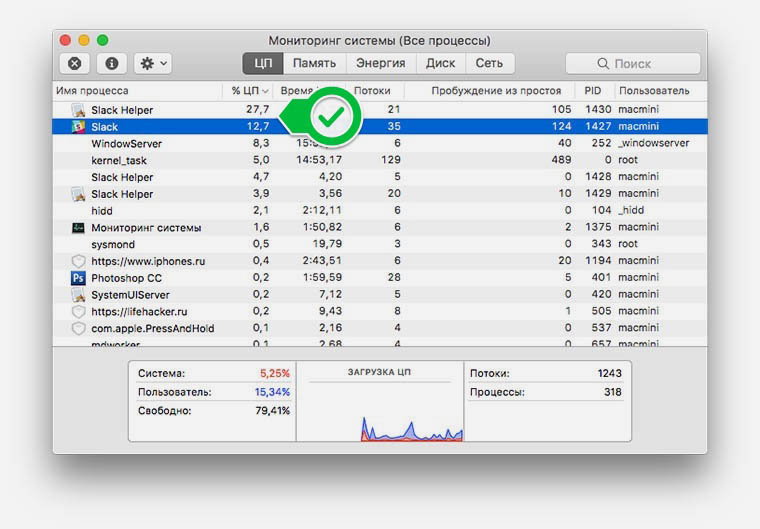Click shield icon for https://lifehacker.ru
The image size is (760, 529).
pos(78,311)
